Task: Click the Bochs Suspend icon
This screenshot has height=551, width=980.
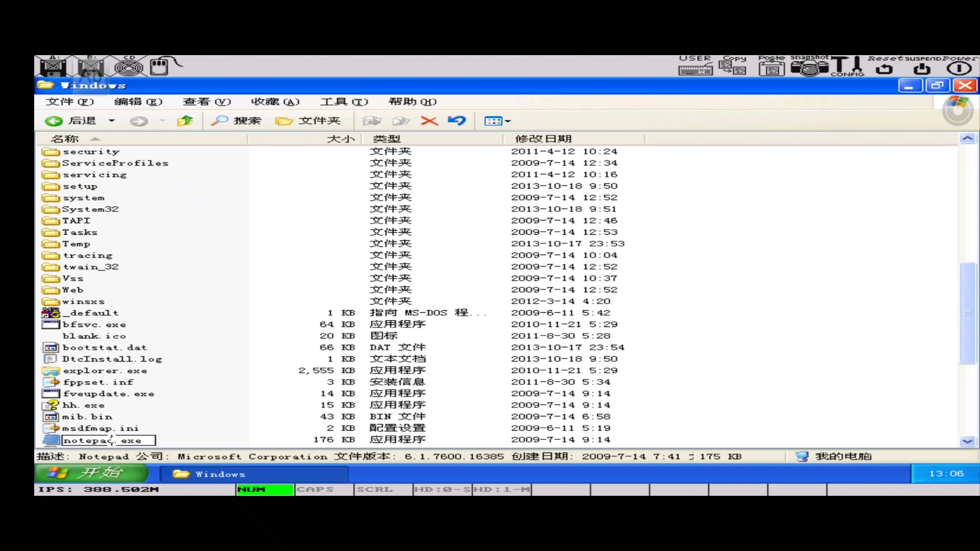Action: [x=922, y=66]
